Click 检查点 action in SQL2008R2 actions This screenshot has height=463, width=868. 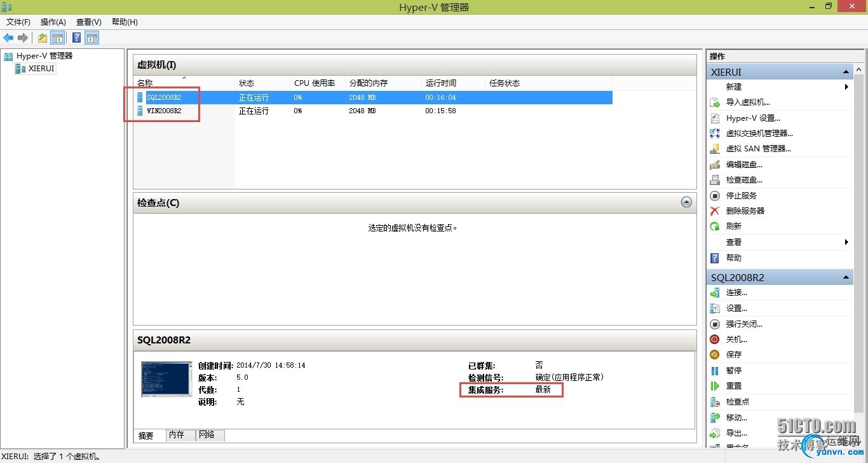[737, 401]
